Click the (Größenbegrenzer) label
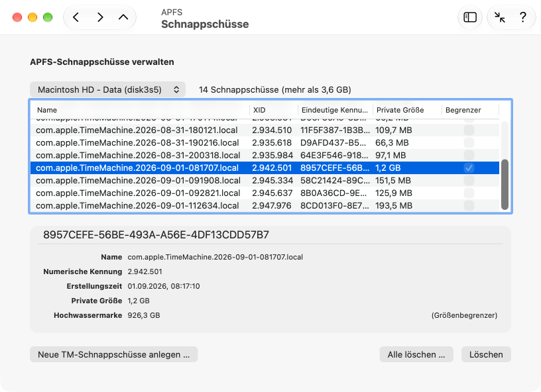The image size is (541, 392). pos(464,315)
